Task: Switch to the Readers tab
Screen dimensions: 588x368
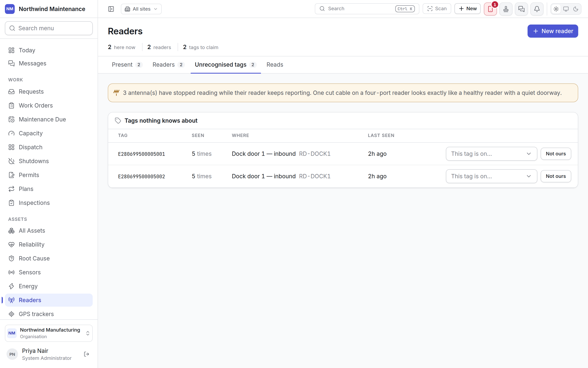Action: (168, 65)
